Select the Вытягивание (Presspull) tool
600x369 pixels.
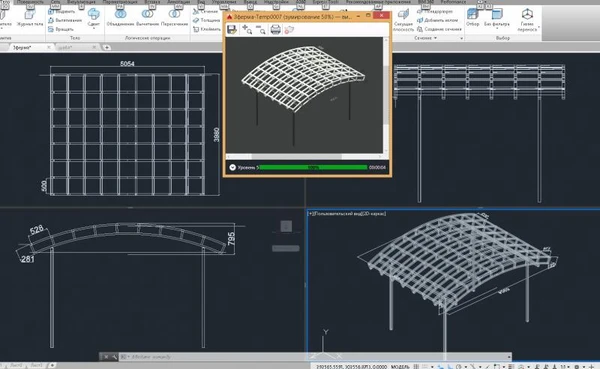pos(65,20)
